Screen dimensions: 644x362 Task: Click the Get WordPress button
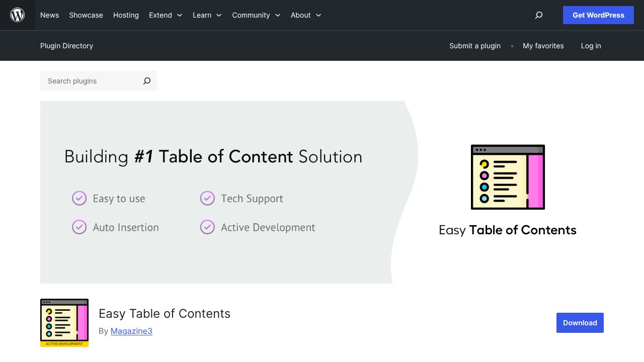tap(598, 15)
